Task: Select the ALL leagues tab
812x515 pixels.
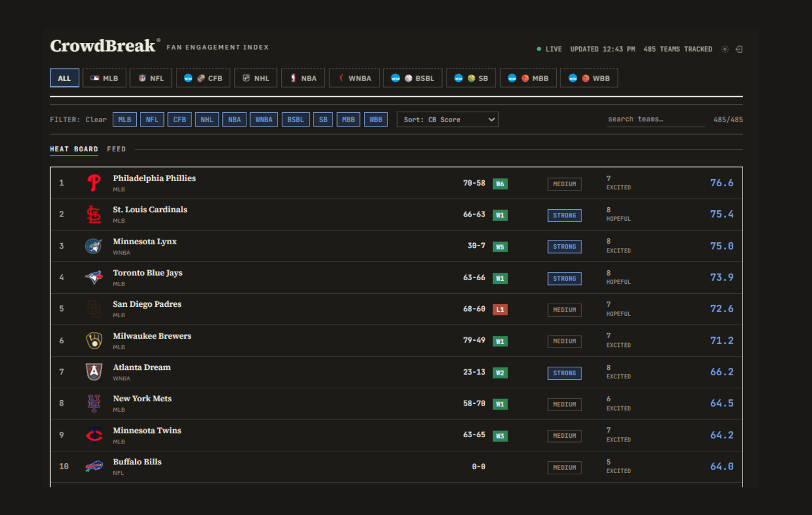Action: [64, 78]
